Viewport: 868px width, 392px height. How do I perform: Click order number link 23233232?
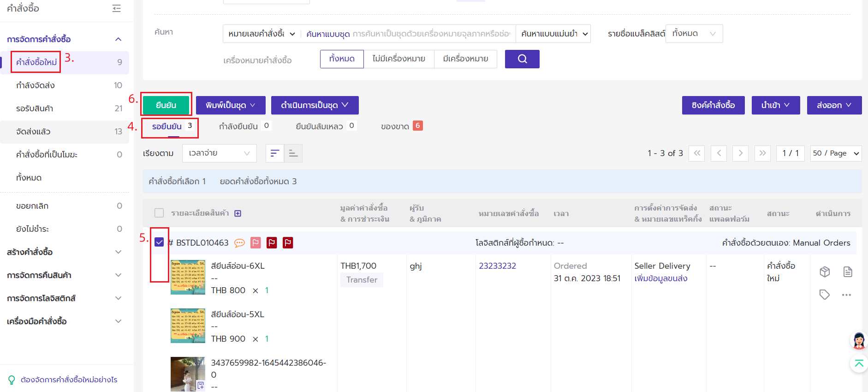tap(497, 266)
